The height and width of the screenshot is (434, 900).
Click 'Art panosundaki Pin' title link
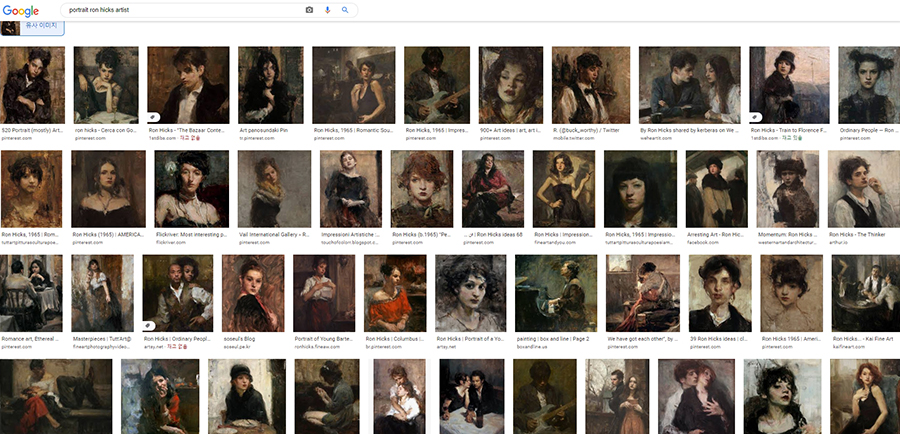tap(264, 131)
